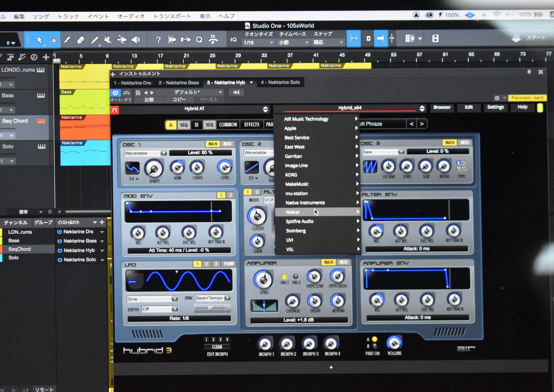Image resolution: width=554 pixels, height=392 pixels.
Task: Toggle power for Nektarine Hyb instrument
Action: pyautogui.click(x=60, y=251)
